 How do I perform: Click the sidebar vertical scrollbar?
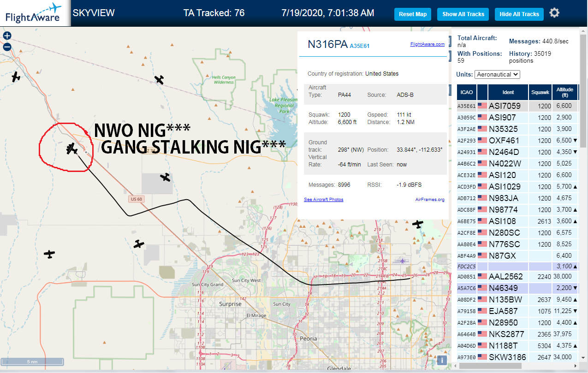coord(583,90)
